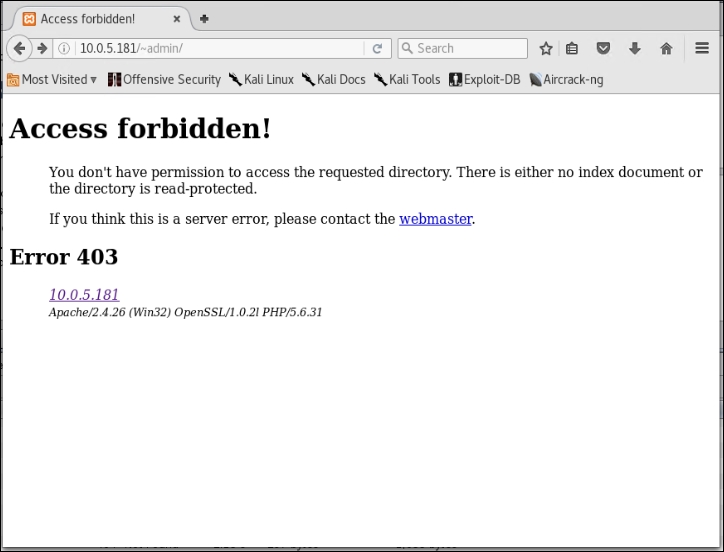Open the Exploit-DB bookmark
The width and height of the screenshot is (724, 552).
[x=484, y=79]
